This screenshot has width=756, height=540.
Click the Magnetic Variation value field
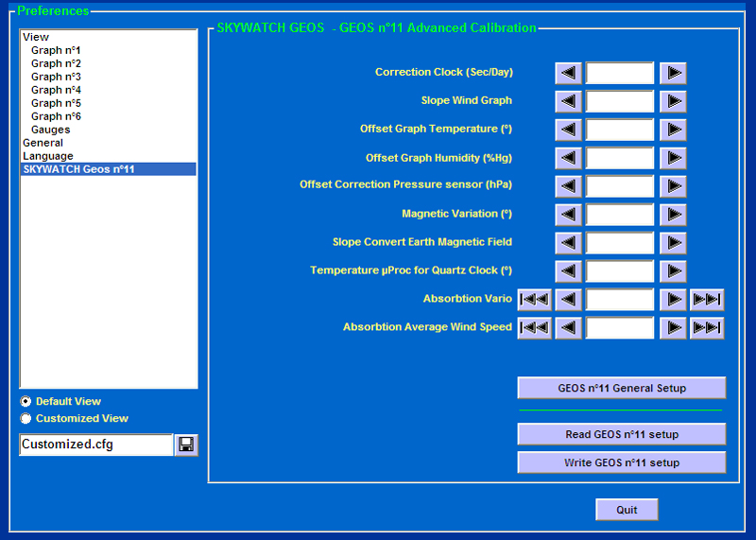coord(620,215)
